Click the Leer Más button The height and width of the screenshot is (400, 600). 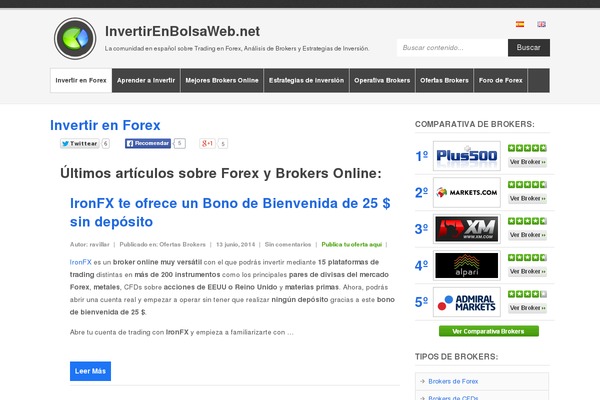pyautogui.click(x=90, y=371)
